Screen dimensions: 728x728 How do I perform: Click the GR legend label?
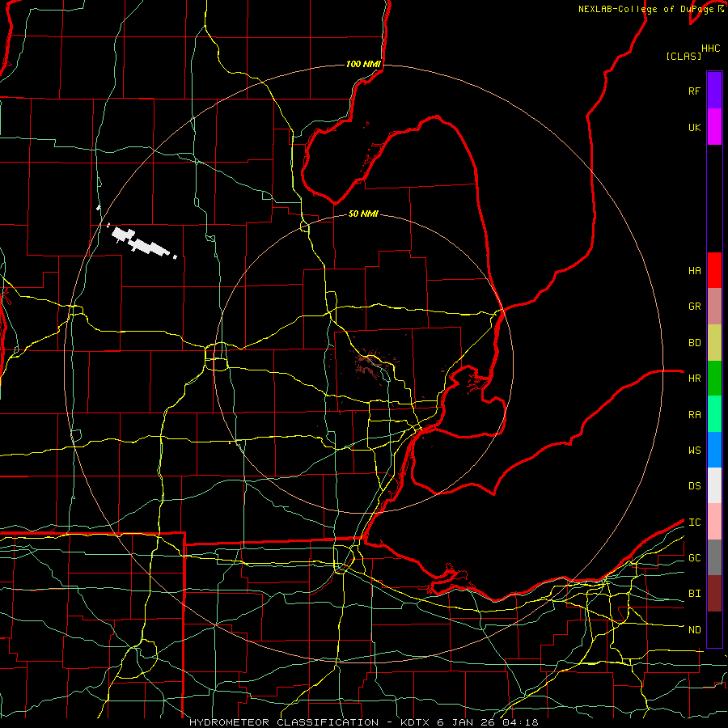[694, 307]
